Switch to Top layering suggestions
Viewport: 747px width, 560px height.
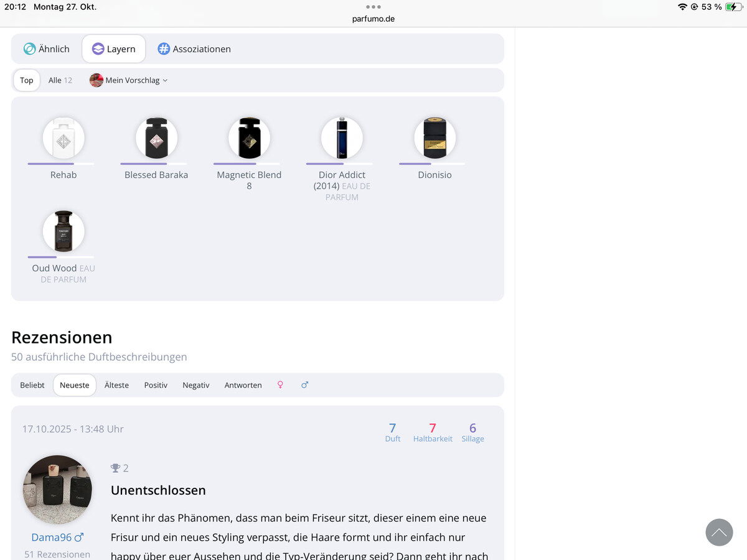(27, 80)
